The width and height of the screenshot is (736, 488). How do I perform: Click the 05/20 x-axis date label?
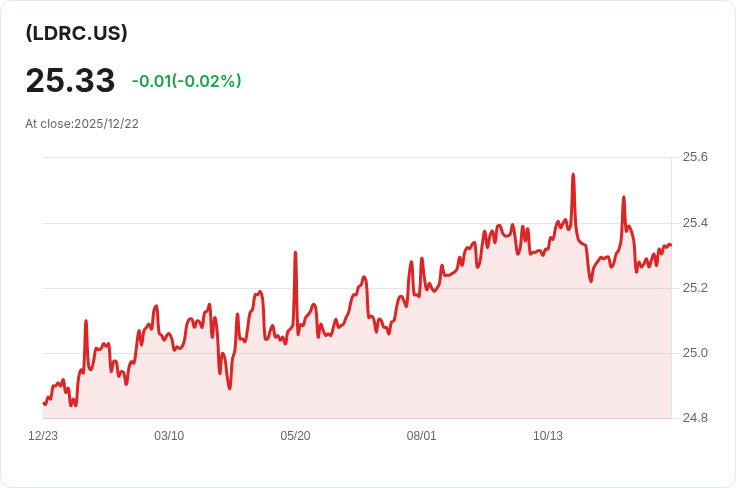[x=295, y=436]
